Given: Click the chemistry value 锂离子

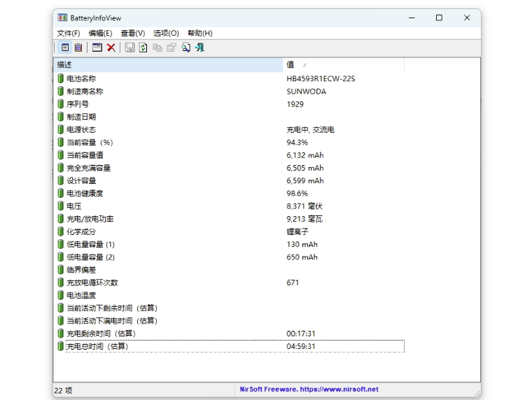Looking at the screenshot, I should pos(297,231).
